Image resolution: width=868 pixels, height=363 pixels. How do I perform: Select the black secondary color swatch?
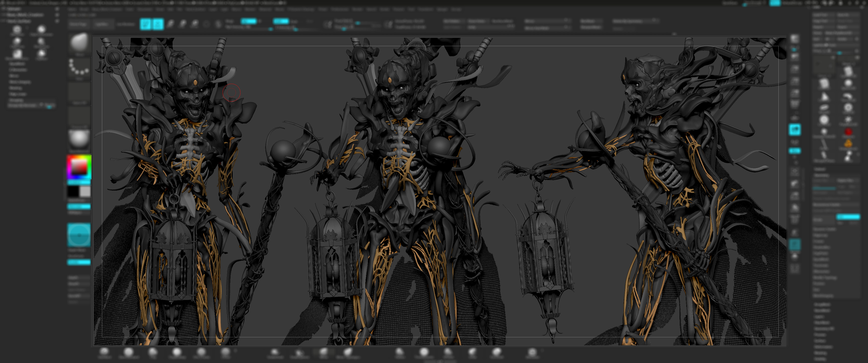point(73,191)
